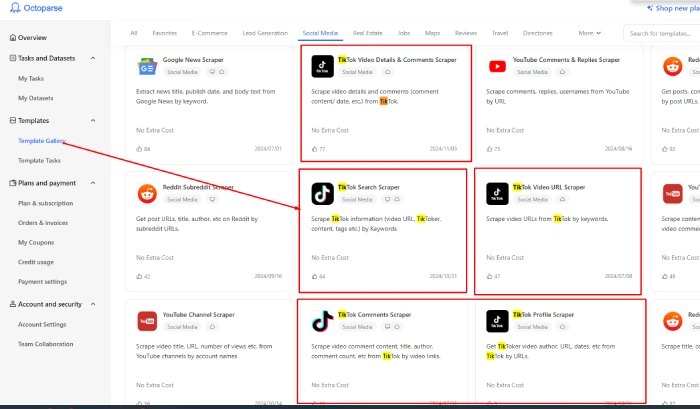This screenshot has height=409, width=700.
Task: Click Social Media tag on TikTok Video URL Scraper
Action: click(x=532, y=199)
